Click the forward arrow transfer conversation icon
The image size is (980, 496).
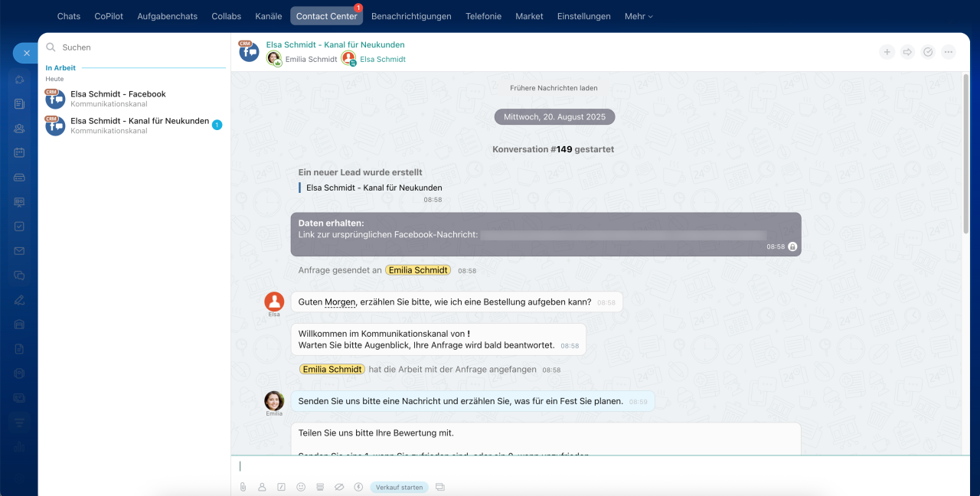tap(907, 52)
